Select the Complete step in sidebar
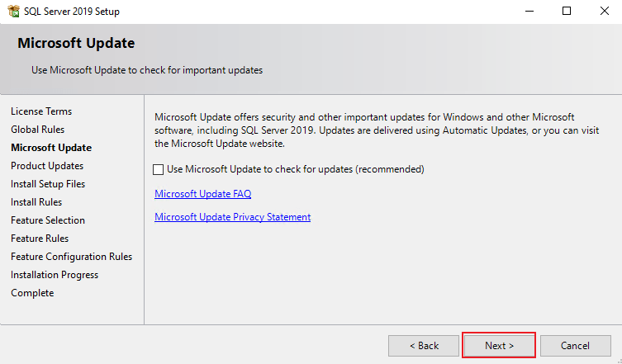622x364 pixels. (x=32, y=293)
